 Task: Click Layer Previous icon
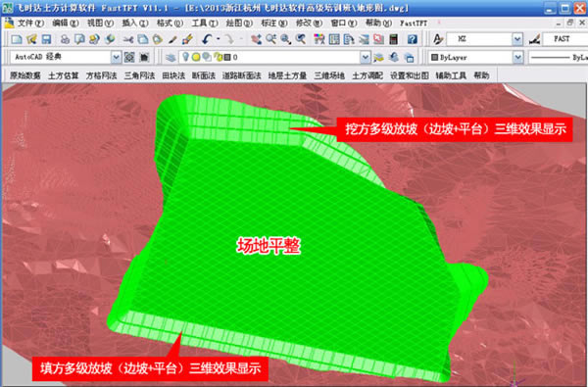393,57
